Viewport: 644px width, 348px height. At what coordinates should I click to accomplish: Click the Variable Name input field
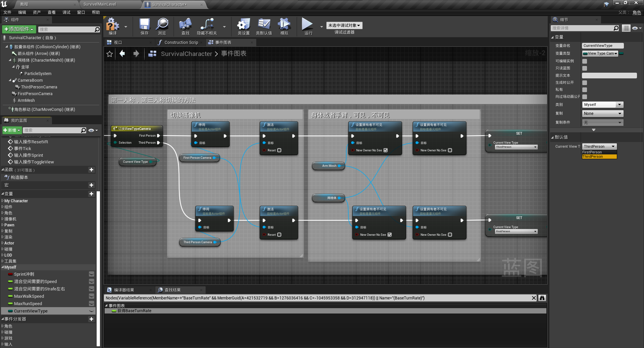click(603, 46)
